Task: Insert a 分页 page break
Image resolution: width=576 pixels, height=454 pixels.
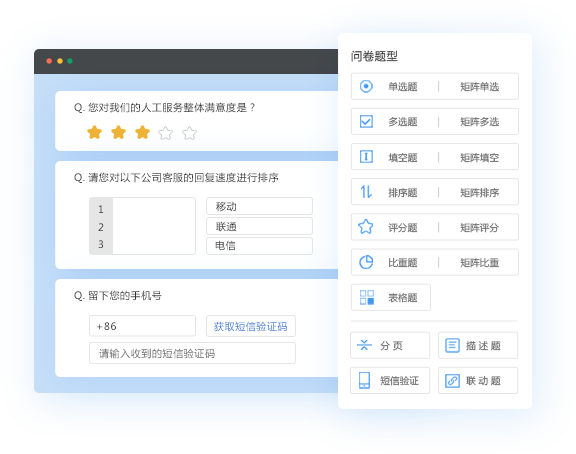Action: pos(390,345)
